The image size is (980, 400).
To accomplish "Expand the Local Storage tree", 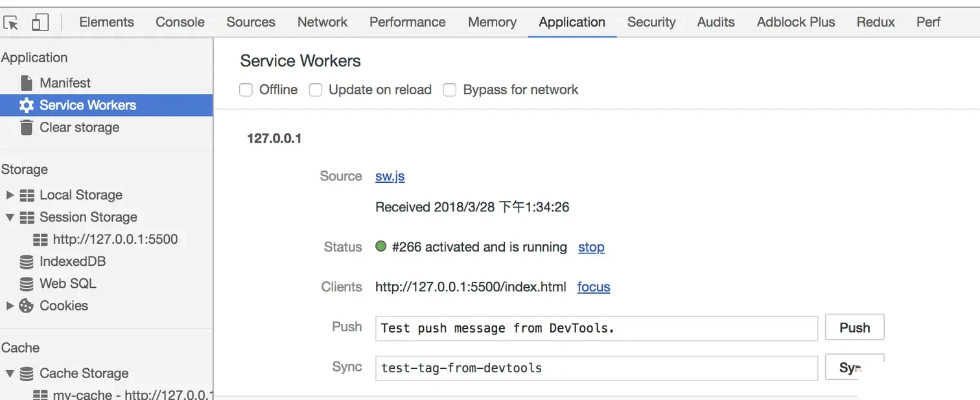I will (x=10, y=194).
